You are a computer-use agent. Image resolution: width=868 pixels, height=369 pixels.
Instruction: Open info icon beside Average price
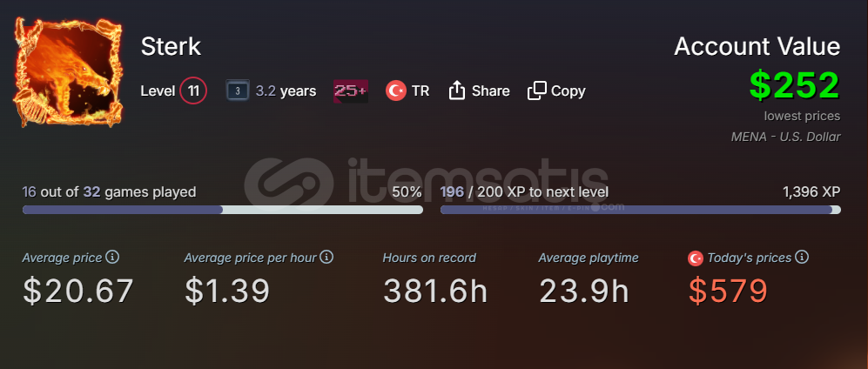tap(112, 258)
